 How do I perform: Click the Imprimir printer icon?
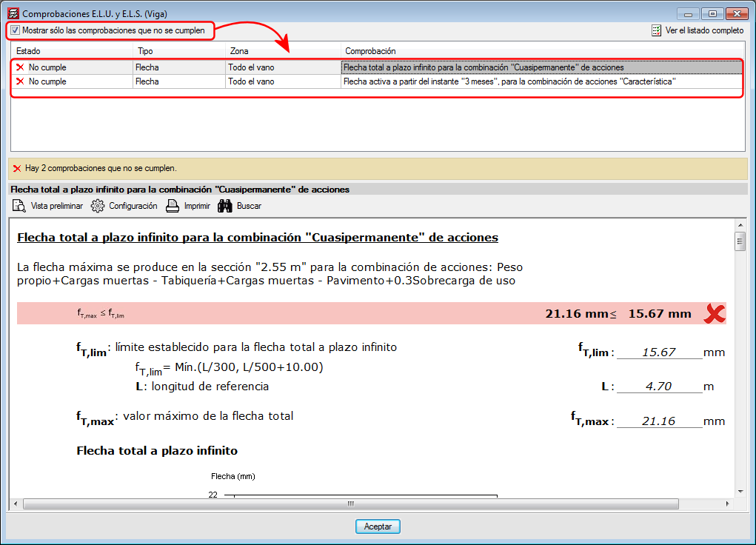point(172,206)
